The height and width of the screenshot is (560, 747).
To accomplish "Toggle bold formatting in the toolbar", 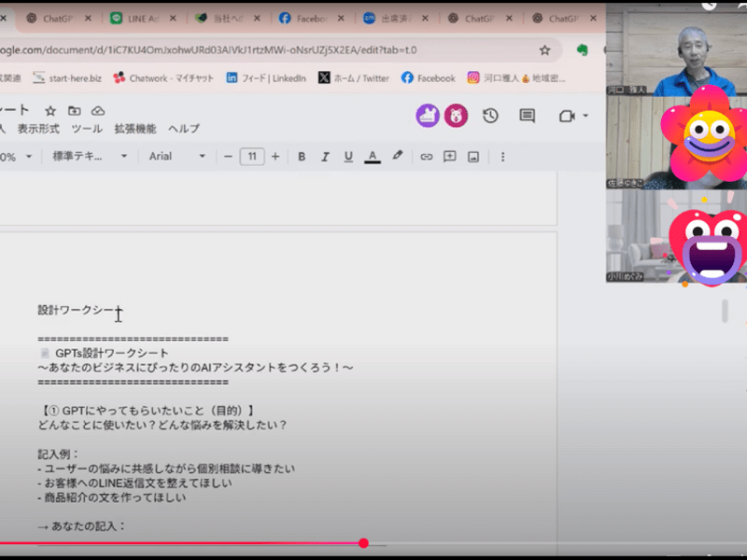I will tap(302, 157).
